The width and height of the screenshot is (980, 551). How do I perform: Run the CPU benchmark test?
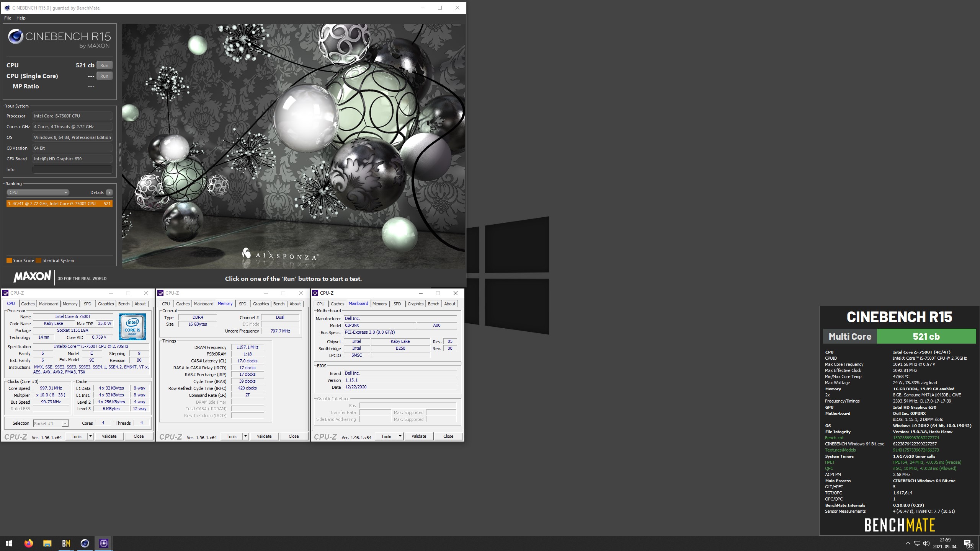[x=104, y=65]
